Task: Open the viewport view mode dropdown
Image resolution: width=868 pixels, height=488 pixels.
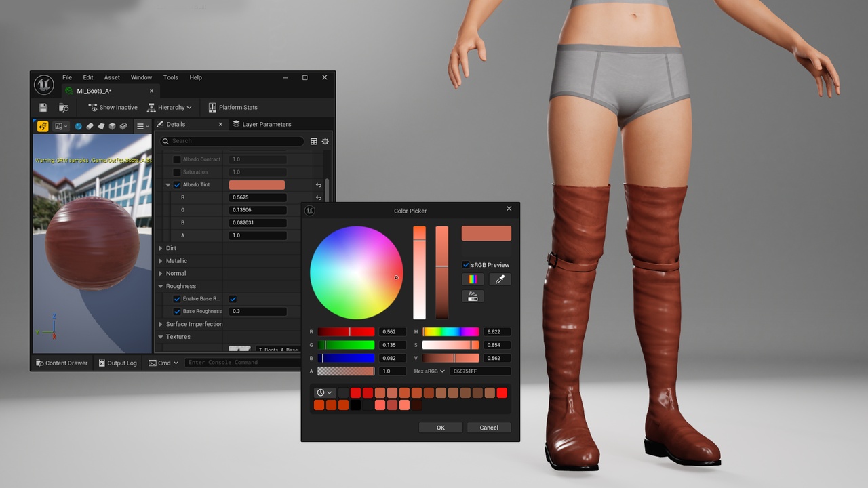Action: (62, 126)
